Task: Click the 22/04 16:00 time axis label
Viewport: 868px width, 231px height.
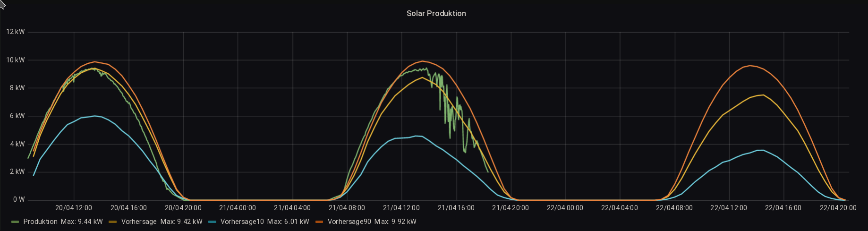Action: (x=783, y=208)
